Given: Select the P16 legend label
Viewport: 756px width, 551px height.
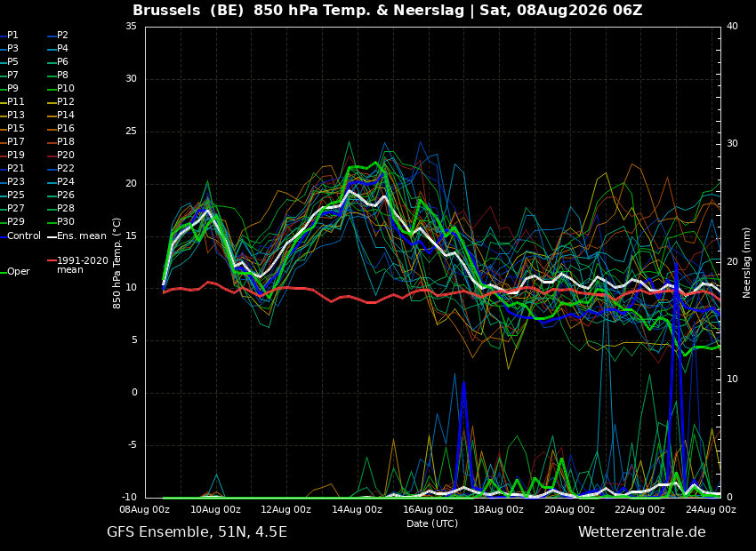Looking at the screenshot, I should (x=66, y=129).
